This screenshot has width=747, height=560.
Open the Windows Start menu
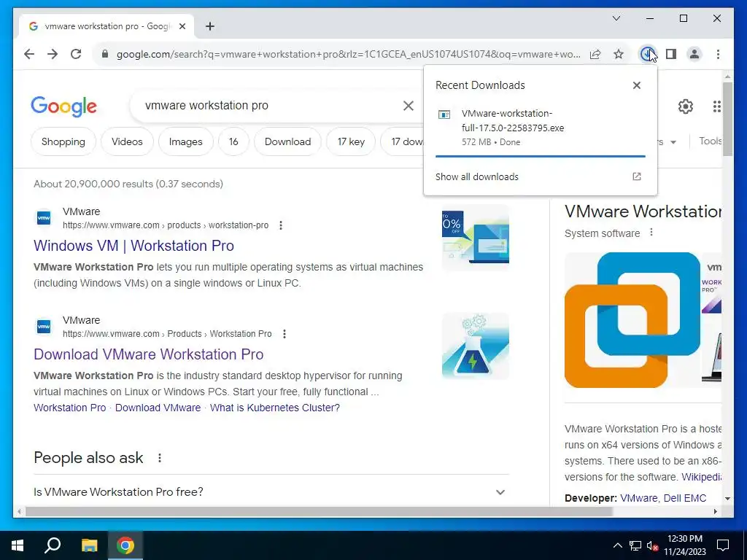[18, 545]
